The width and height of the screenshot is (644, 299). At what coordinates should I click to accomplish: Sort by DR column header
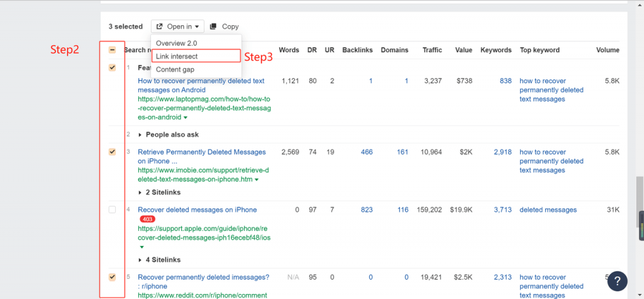coord(312,50)
